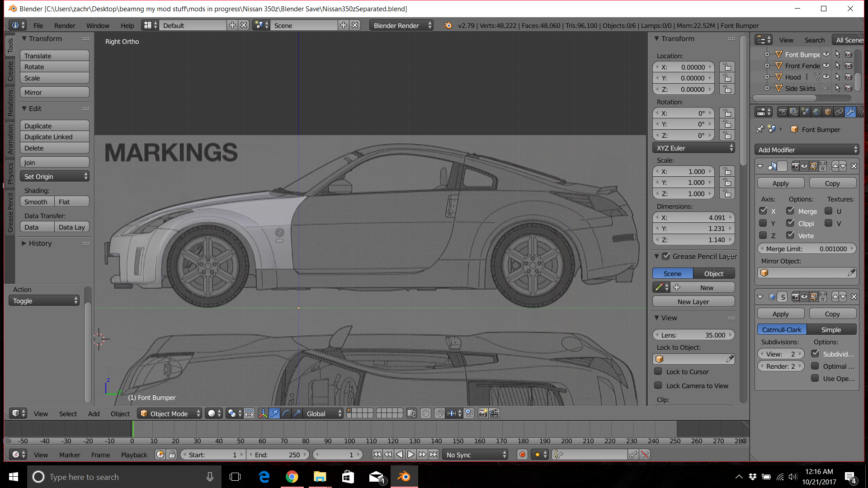
Task: Expand the Front Fender outliner entry
Action: click(x=767, y=66)
